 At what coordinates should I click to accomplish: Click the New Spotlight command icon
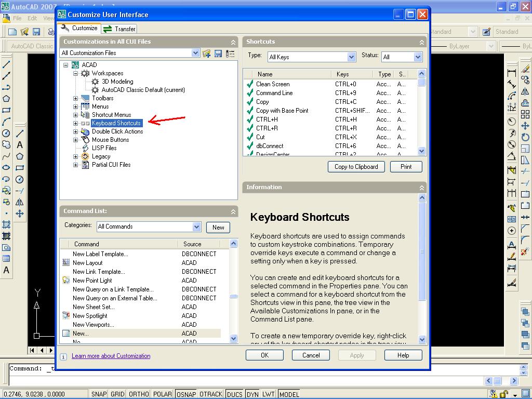(66, 315)
